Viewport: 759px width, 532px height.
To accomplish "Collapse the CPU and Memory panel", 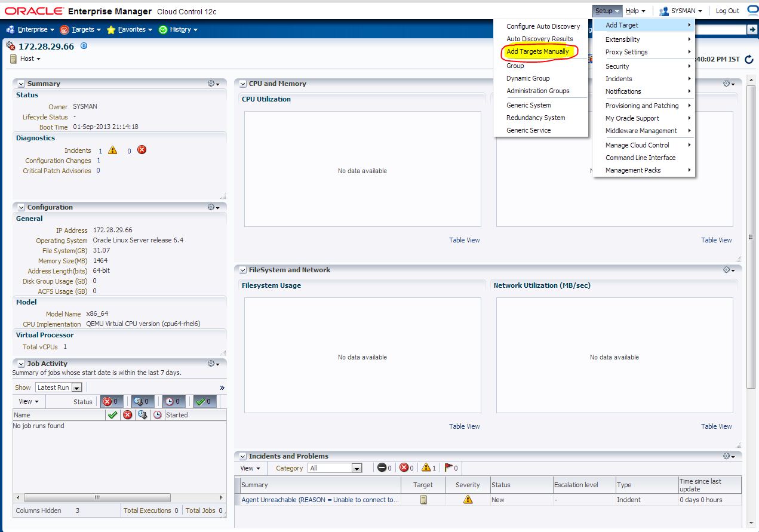I will pos(242,84).
